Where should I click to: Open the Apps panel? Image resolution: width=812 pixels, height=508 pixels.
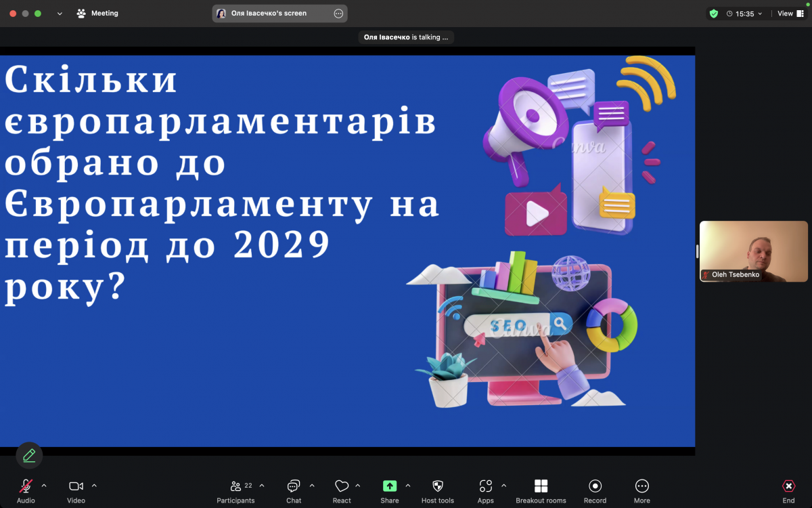pos(485,486)
